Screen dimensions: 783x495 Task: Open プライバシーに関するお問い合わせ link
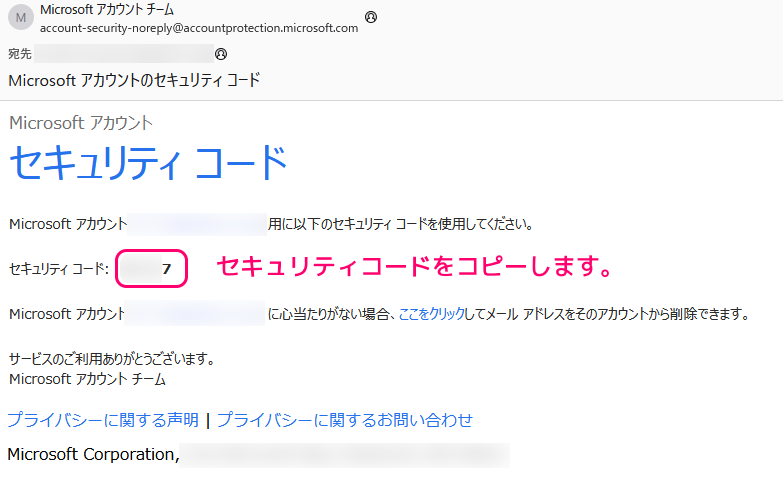(x=345, y=420)
